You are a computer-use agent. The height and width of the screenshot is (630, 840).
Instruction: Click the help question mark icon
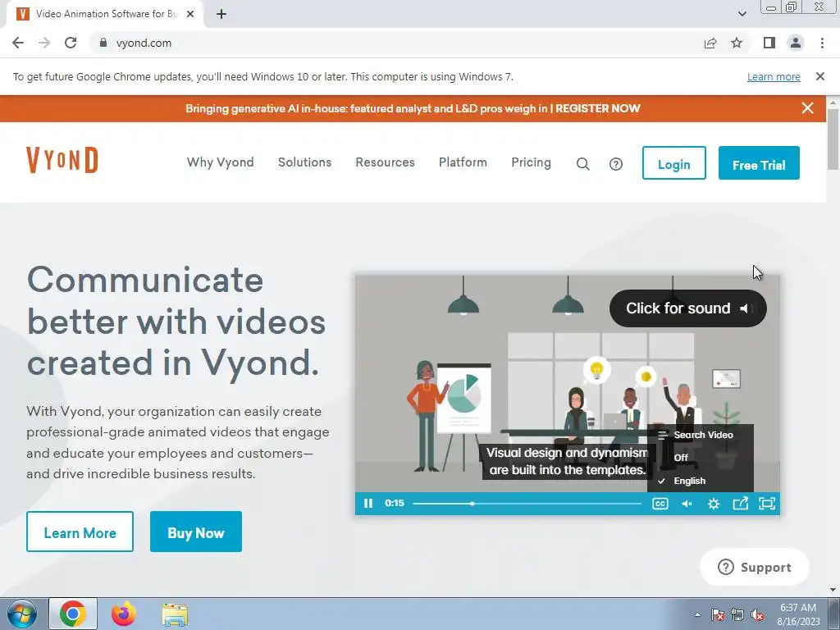point(616,164)
